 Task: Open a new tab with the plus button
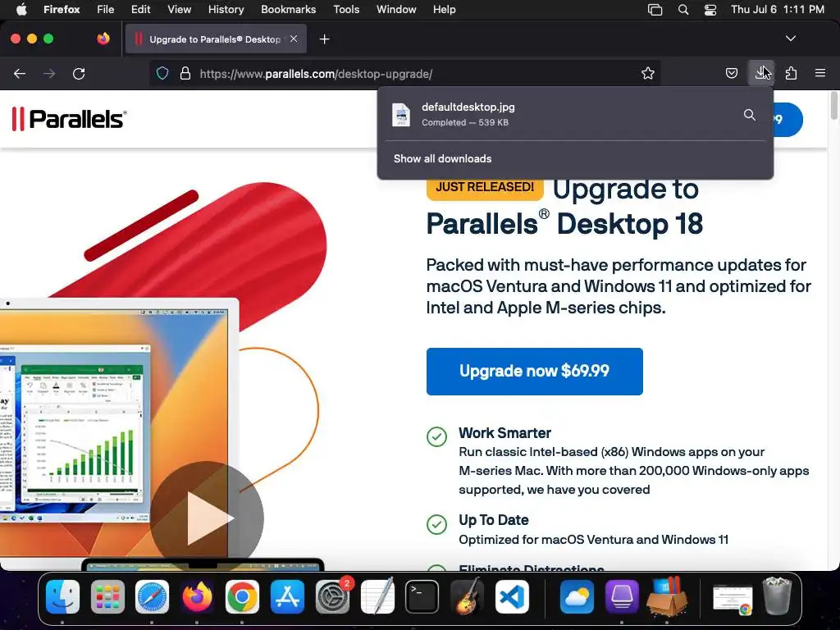[324, 39]
